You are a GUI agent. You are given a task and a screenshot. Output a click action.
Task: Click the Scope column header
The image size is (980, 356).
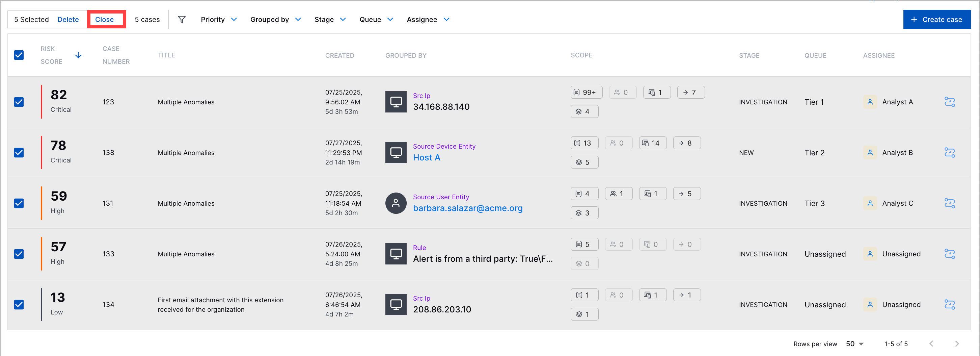click(581, 55)
